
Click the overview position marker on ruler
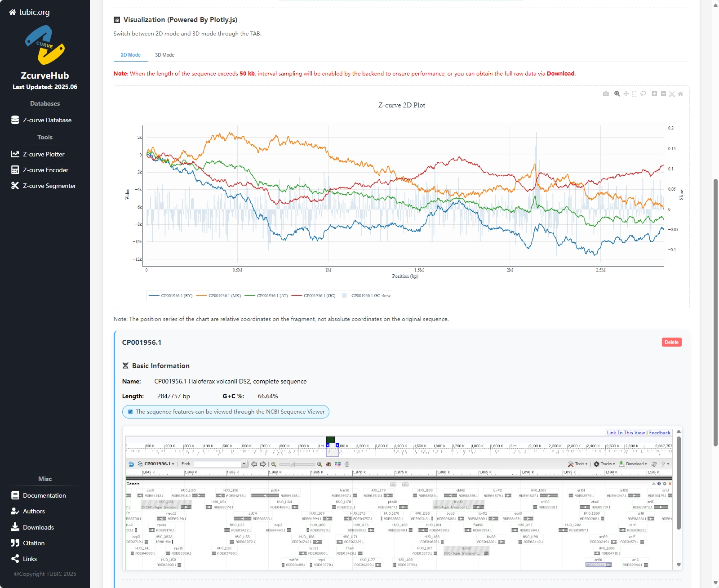click(x=330, y=440)
